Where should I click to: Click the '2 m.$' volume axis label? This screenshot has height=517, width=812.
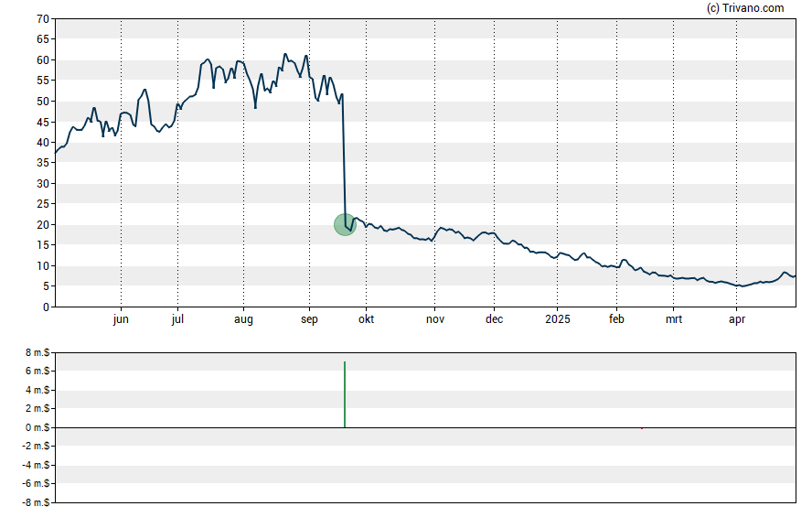point(37,409)
